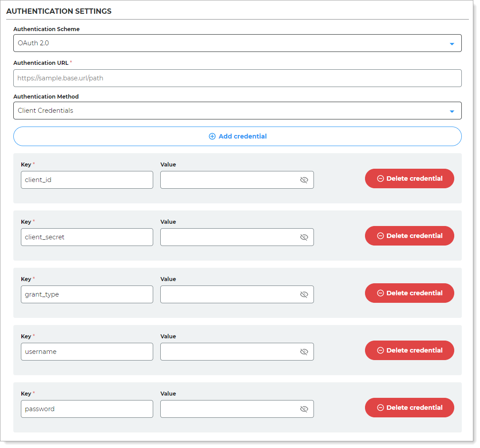Click the Add credential button

click(x=238, y=136)
